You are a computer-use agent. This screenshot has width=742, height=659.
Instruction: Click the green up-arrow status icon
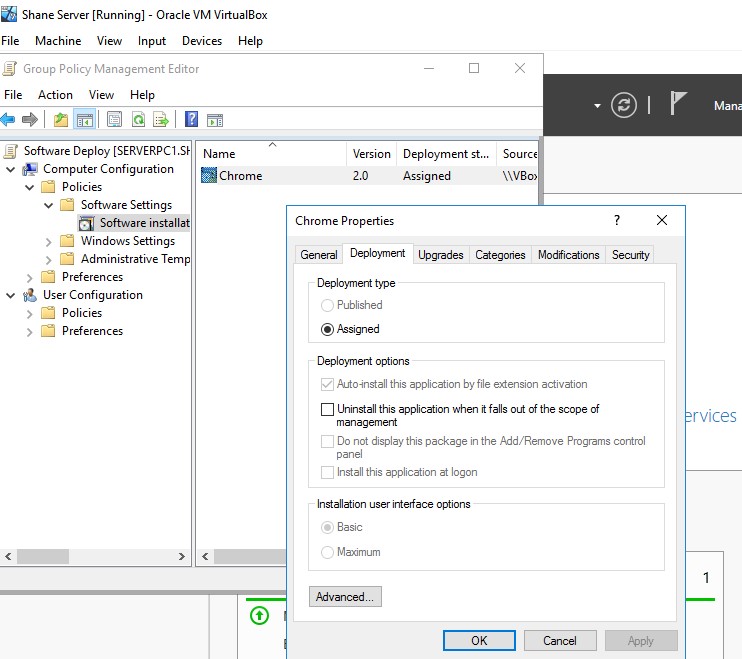[x=259, y=615]
